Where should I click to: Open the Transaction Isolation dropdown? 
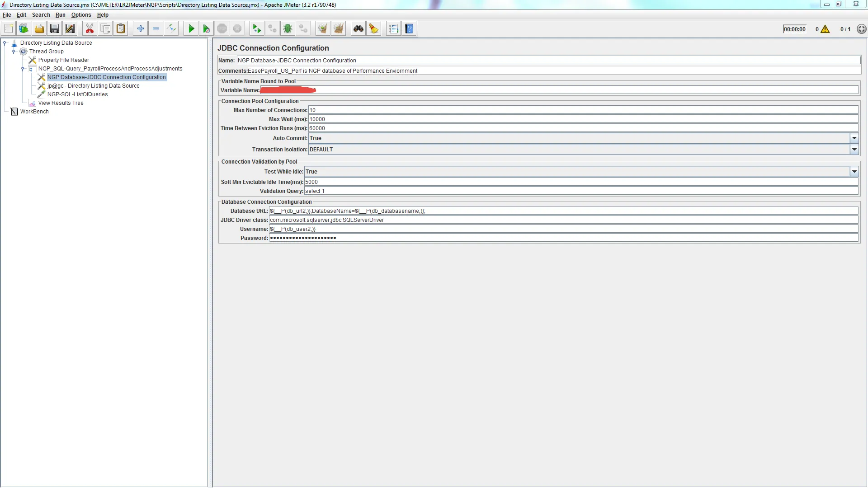point(854,150)
